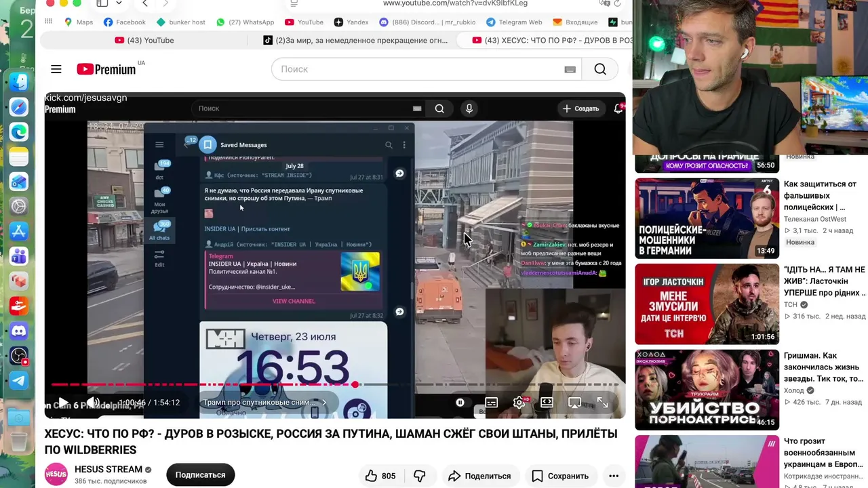Open the HESUS STREAM channel avatar
Screen dimensions: 868x488
[56, 474]
